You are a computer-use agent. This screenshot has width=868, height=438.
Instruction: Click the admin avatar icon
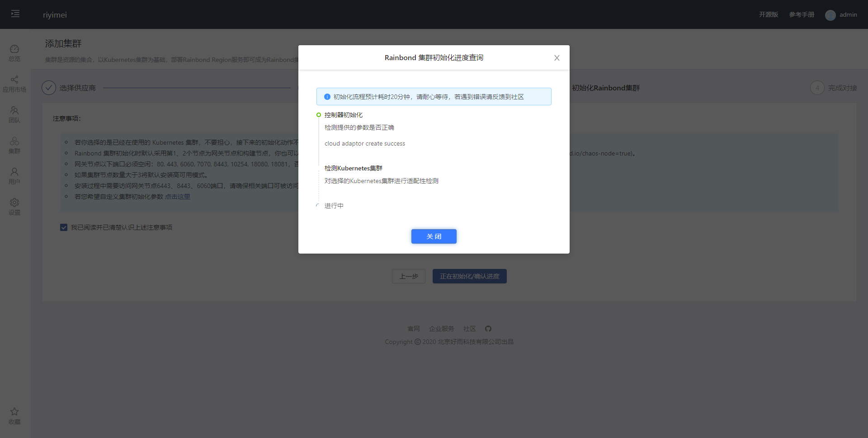point(830,15)
